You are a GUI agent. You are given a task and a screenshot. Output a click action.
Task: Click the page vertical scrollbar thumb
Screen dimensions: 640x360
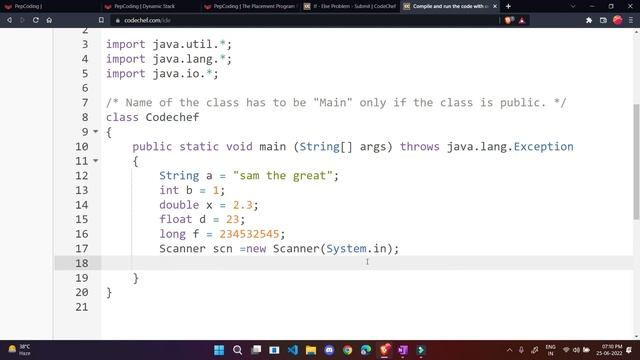coord(636,162)
